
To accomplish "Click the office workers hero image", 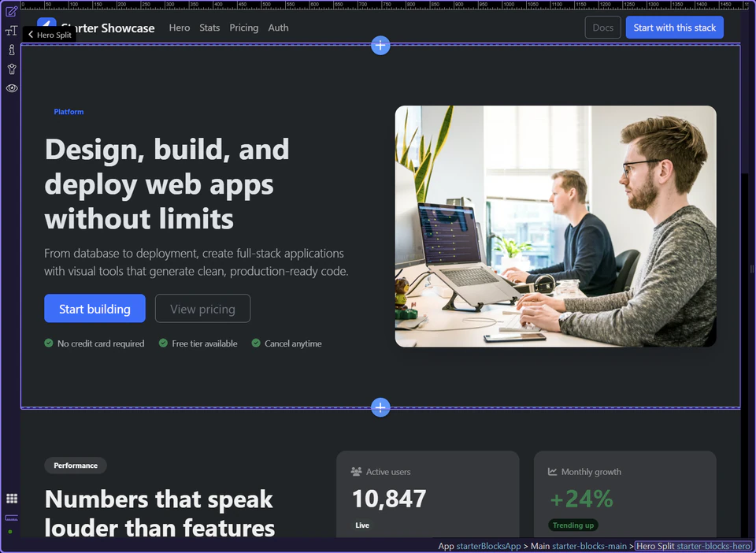I will tap(555, 226).
